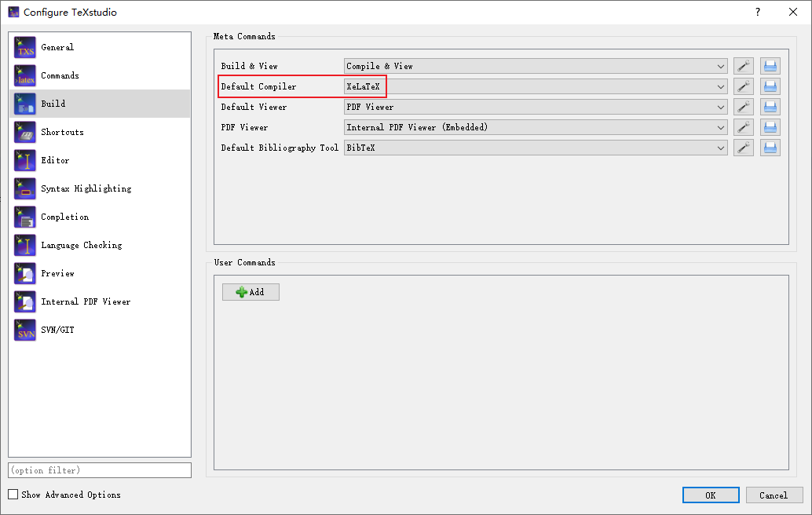Viewport: 812px width, 515px height.
Task: Click the Default Viewer label text
Action: tap(254, 107)
